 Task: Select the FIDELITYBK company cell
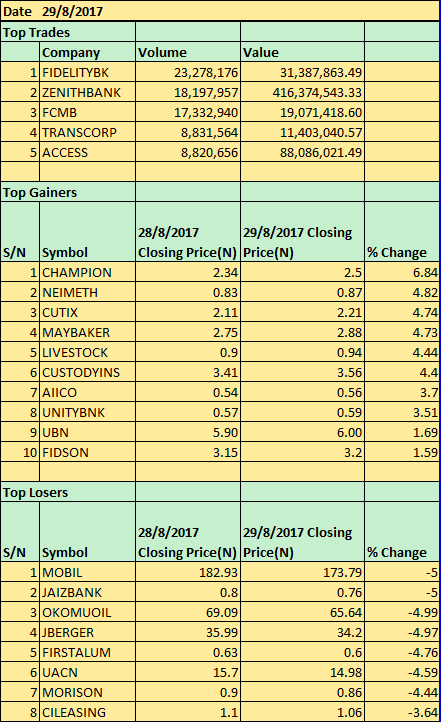click(88, 72)
